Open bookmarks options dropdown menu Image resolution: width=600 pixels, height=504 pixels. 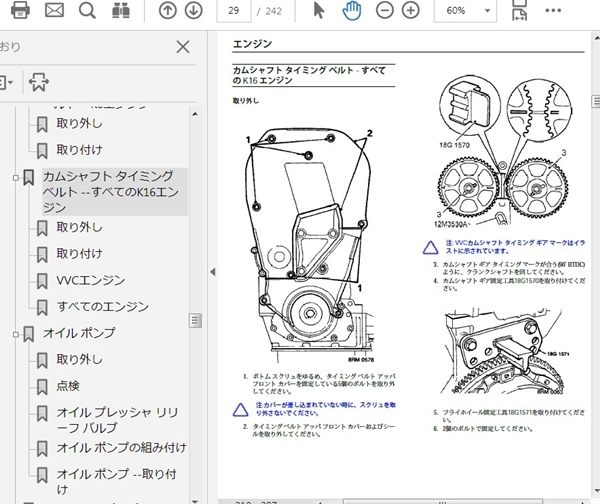click(5, 82)
